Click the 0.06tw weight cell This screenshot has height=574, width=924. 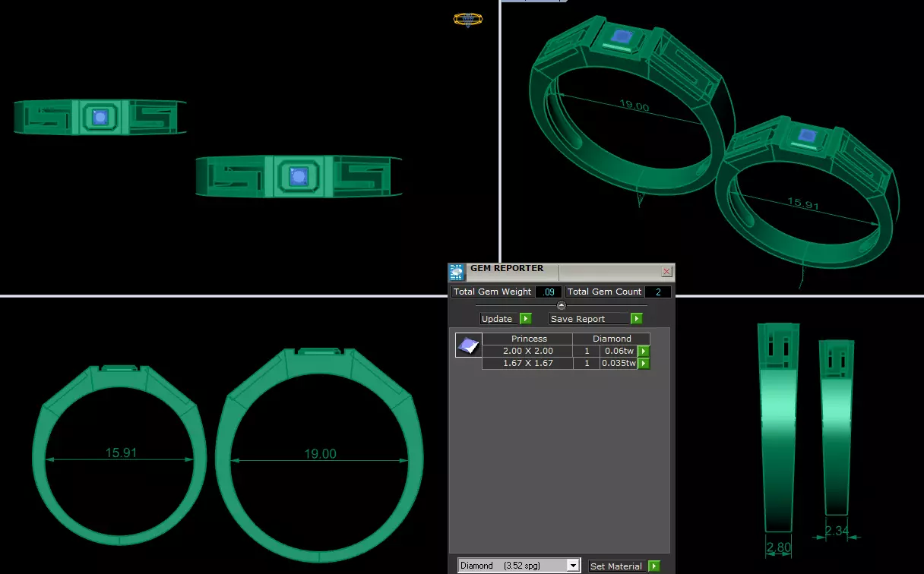[x=619, y=351]
